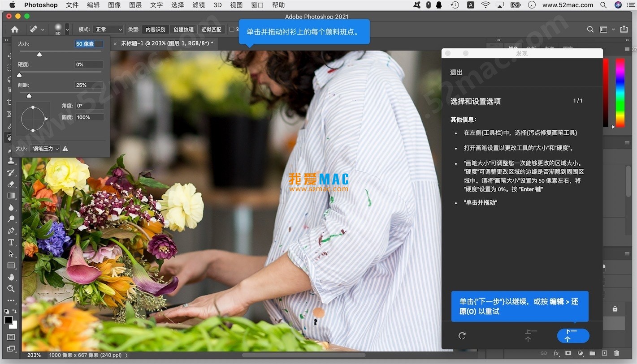Click the share/export icon top right
Image resolution: width=637 pixels, height=364 pixels.
point(624,29)
